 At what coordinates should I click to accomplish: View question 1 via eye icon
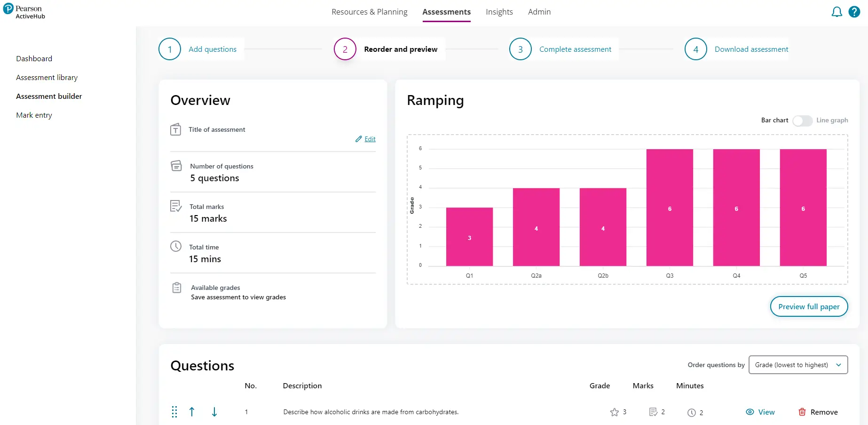click(750, 412)
